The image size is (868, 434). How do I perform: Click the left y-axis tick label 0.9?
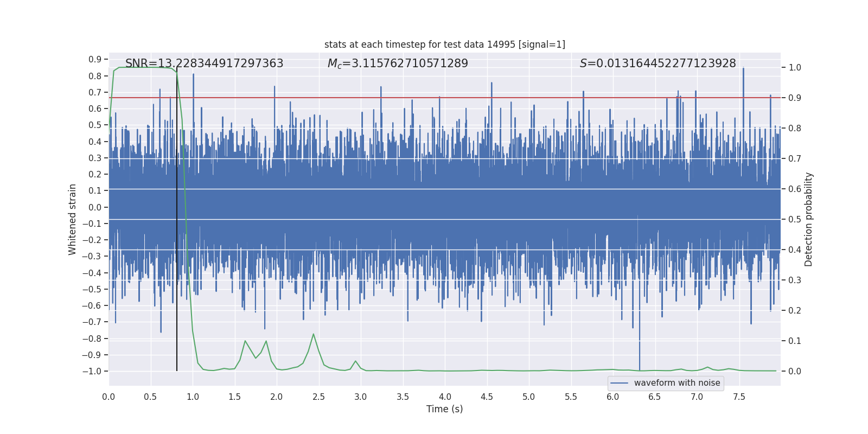coord(95,60)
